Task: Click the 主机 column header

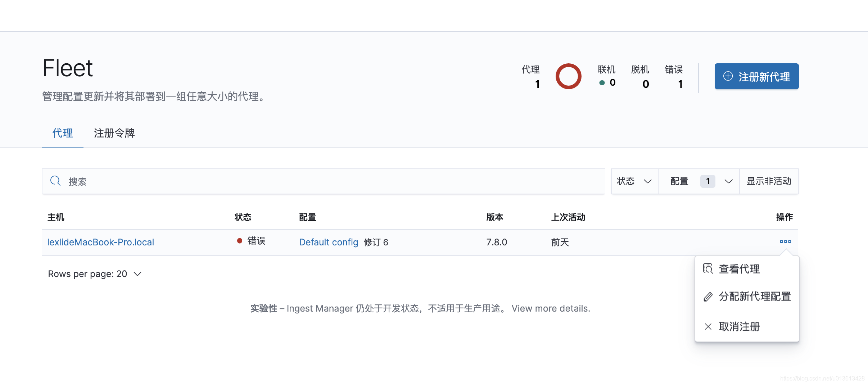Action: click(x=56, y=217)
